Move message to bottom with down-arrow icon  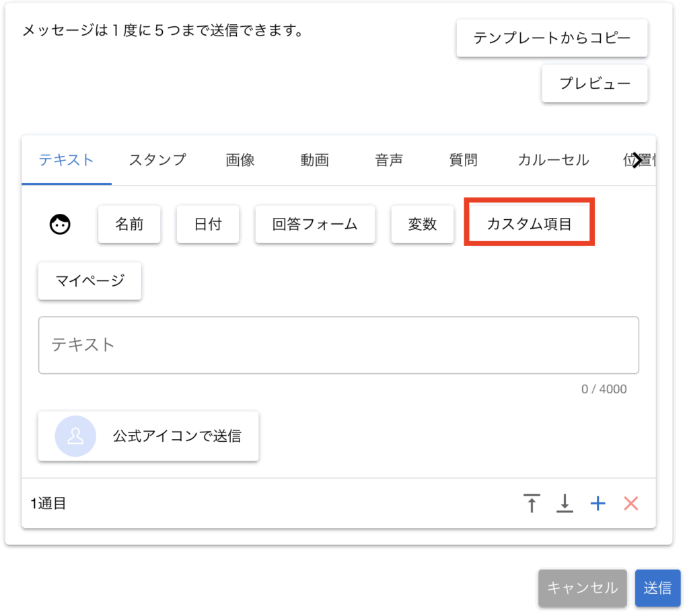pyautogui.click(x=565, y=503)
